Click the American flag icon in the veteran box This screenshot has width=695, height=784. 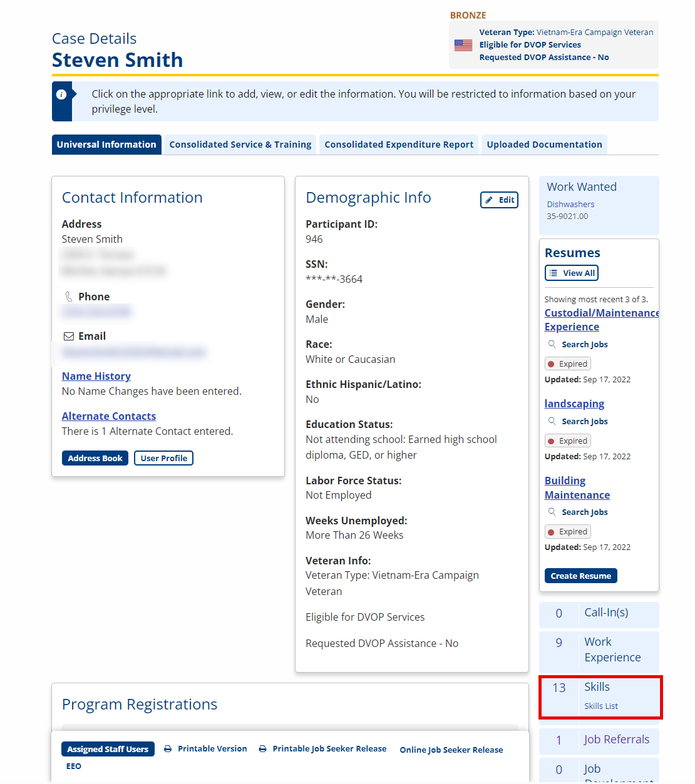click(x=463, y=45)
